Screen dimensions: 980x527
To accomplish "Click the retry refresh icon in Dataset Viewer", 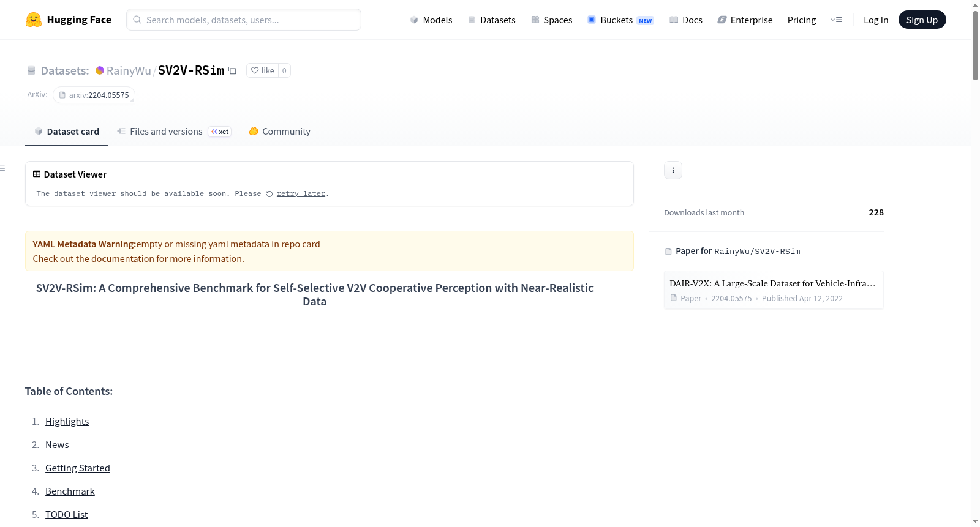I will click(269, 194).
